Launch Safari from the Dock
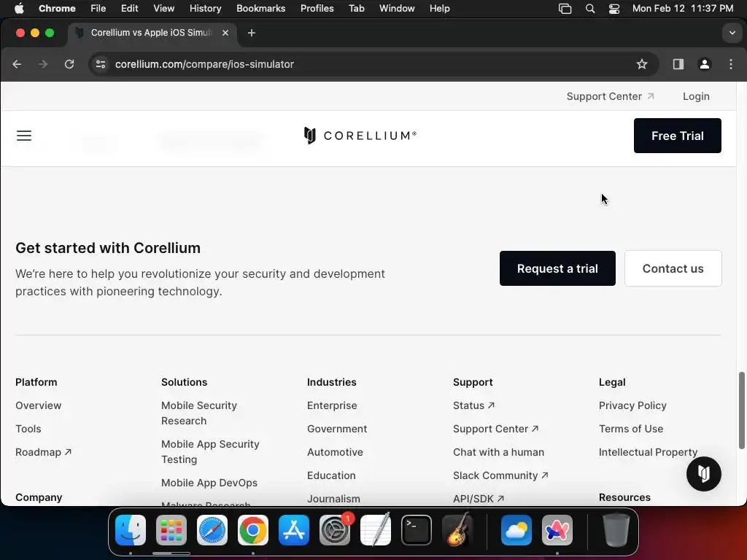The width and height of the screenshot is (747, 560). tap(212, 530)
